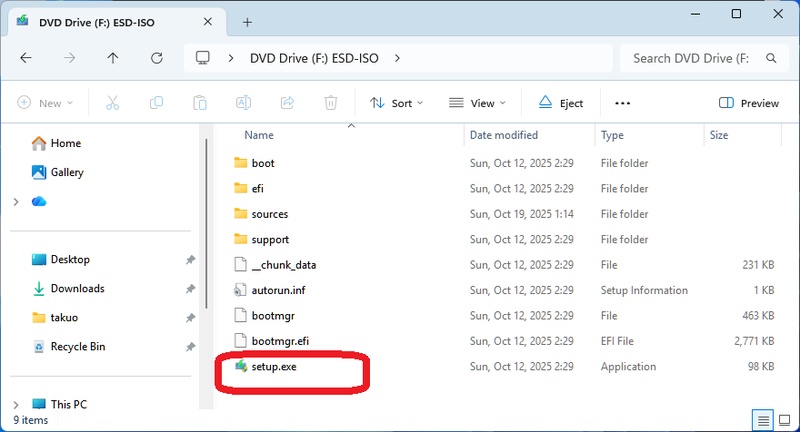Select the setup.exe application icon
Viewport: 800px width, 432px height.
click(x=241, y=366)
